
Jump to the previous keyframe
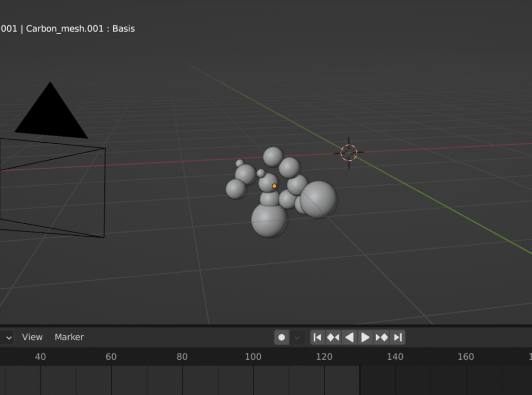333,337
